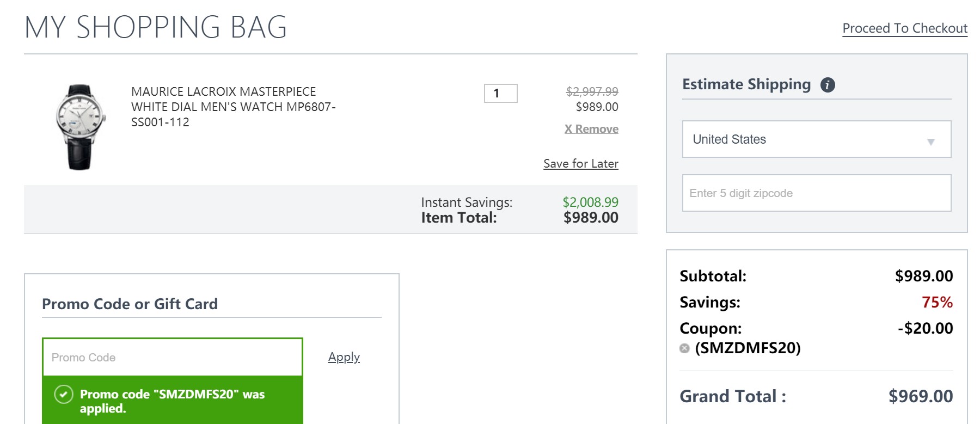Viewport: 980px width, 424px height.
Task: Click the Instant Savings amount $2,008.99
Action: coord(590,202)
